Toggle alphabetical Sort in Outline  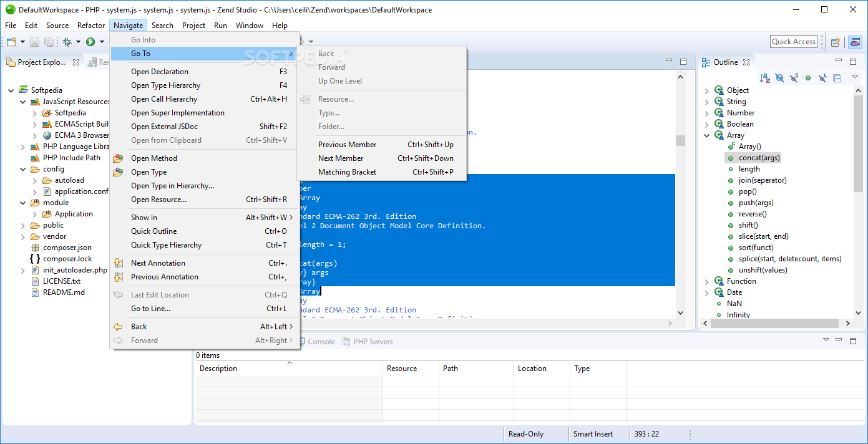(x=765, y=78)
